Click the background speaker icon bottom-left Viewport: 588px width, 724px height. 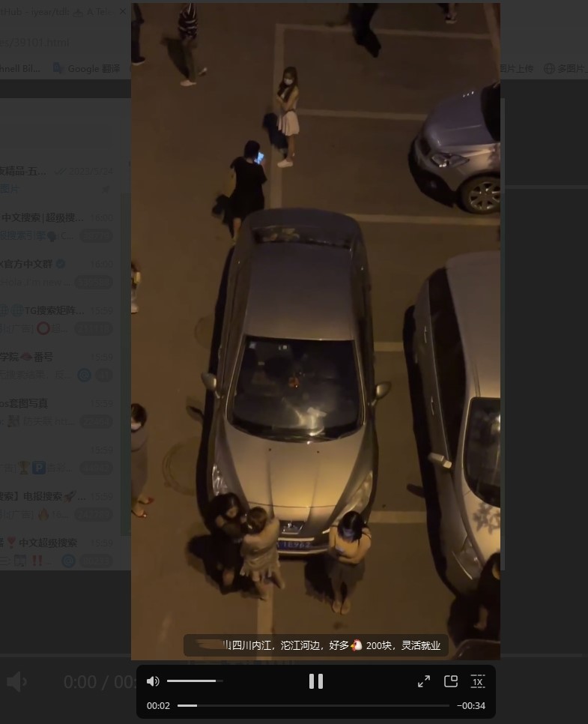[x=17, y=681]
